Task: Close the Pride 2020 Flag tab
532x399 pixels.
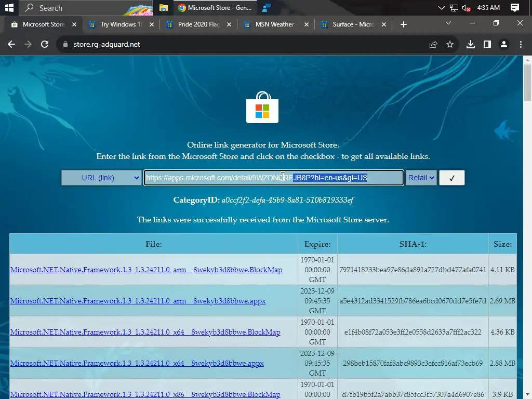Action: (229, 24)
